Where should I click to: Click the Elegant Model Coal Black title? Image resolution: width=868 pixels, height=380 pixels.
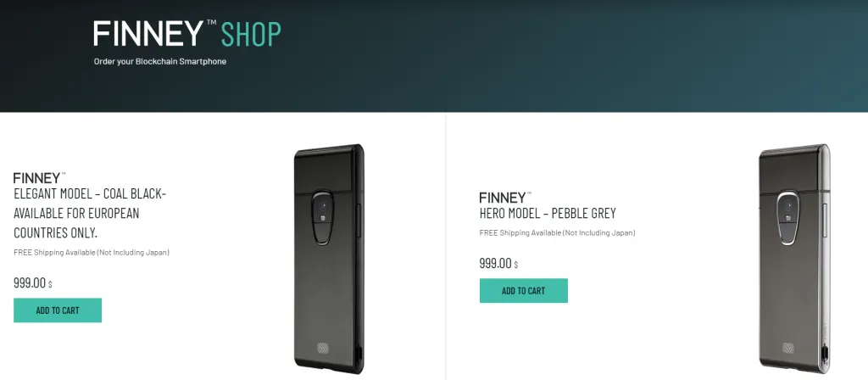coord(90,213)
